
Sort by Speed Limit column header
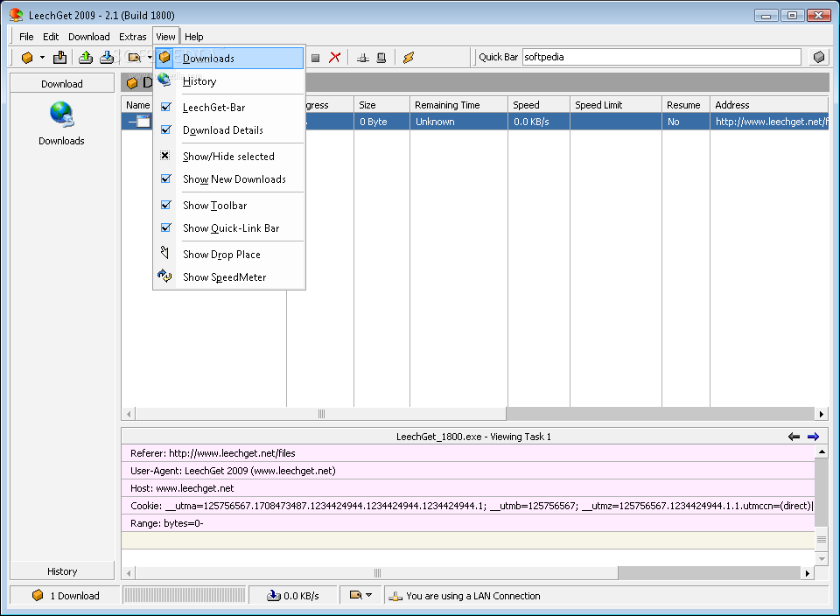pos(615,105)
